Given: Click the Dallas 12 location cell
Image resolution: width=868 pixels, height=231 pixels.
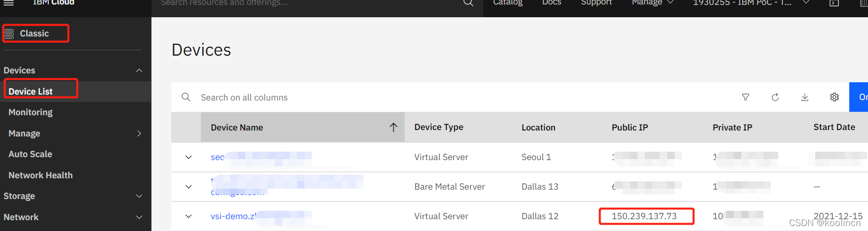Looking at the screenshot, I should pos(540,216).
